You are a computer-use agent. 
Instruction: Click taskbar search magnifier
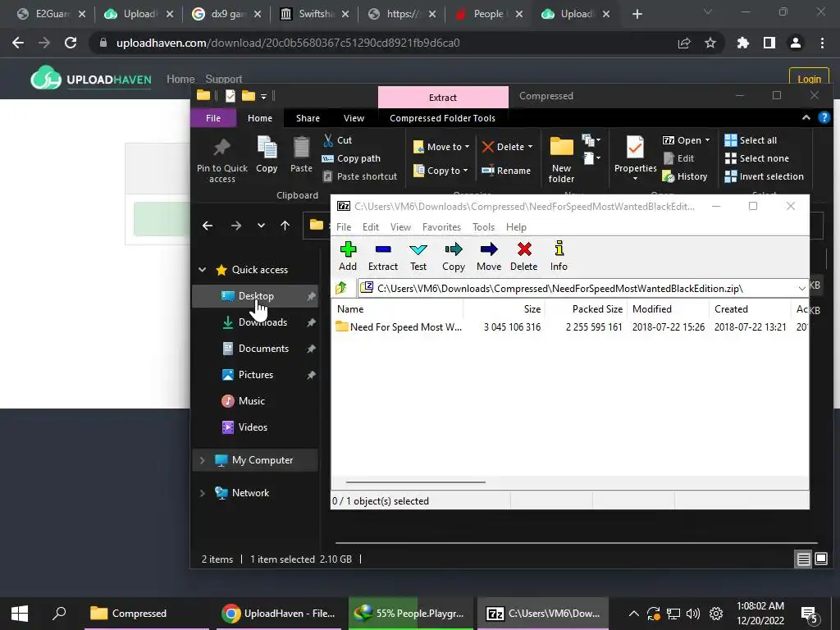(x=59, y=614)
